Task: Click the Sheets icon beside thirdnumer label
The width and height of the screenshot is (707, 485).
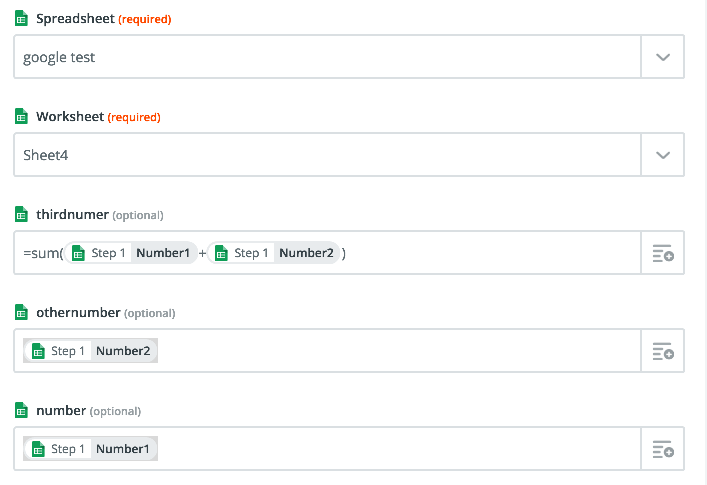Action: (x=21, y=214)
